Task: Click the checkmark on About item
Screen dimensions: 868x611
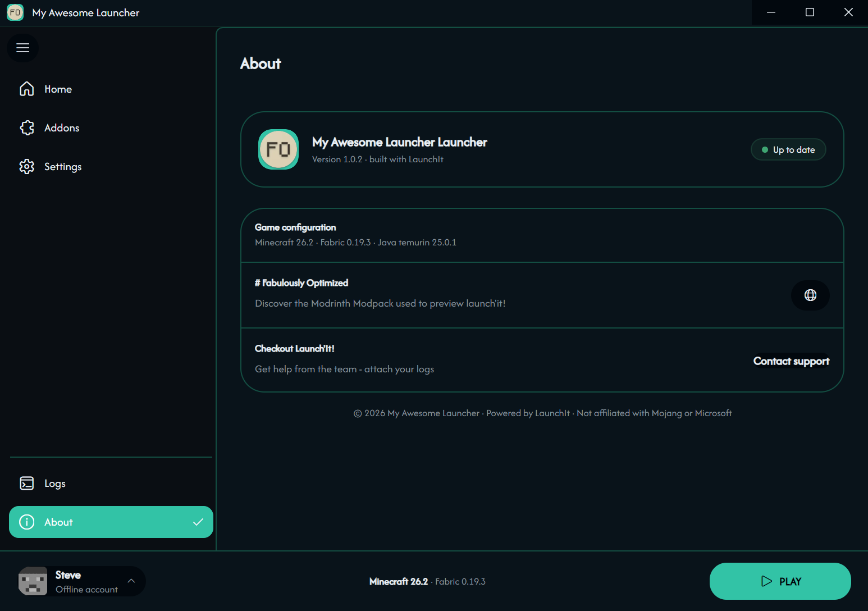Action: [x=198, y=522]
